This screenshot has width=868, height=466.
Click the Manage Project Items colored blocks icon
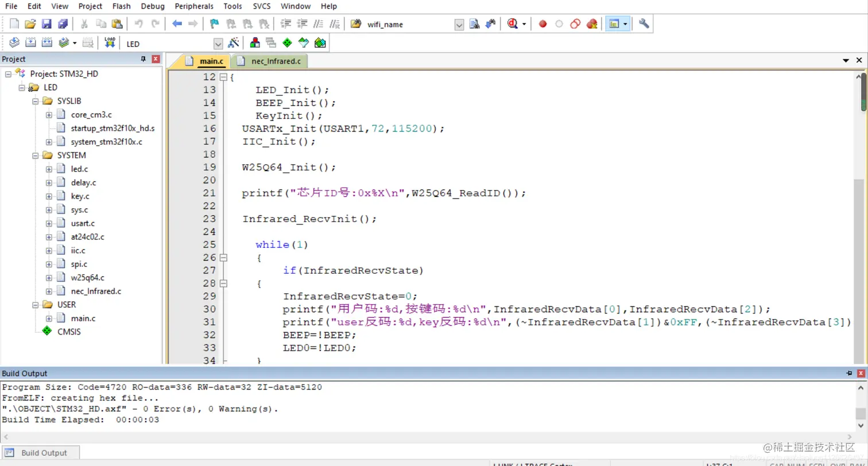[255, 43]
